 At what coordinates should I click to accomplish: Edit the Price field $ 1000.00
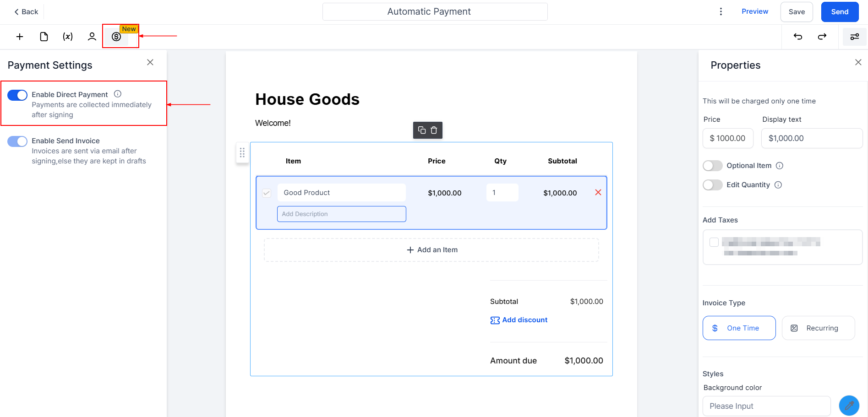coord(728,138)
